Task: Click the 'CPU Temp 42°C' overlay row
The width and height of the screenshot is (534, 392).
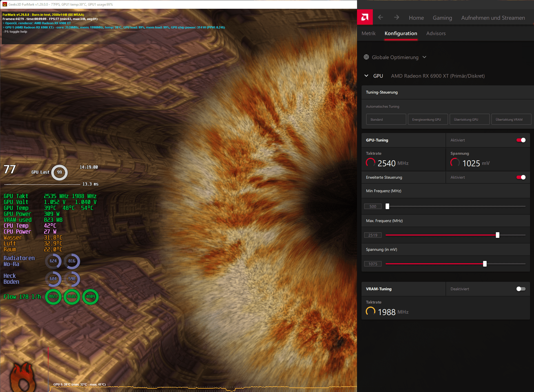Action: [x=30, y=226]
